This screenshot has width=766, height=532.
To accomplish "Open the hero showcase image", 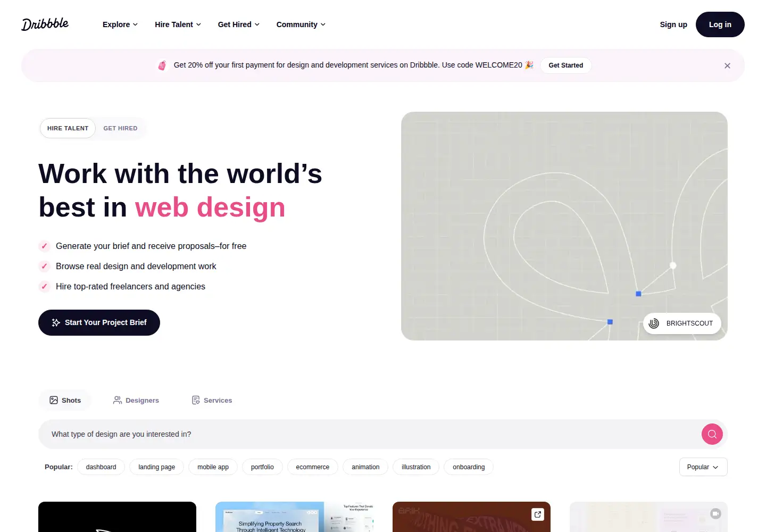I will pyautogui.click(x=564, y=226).
